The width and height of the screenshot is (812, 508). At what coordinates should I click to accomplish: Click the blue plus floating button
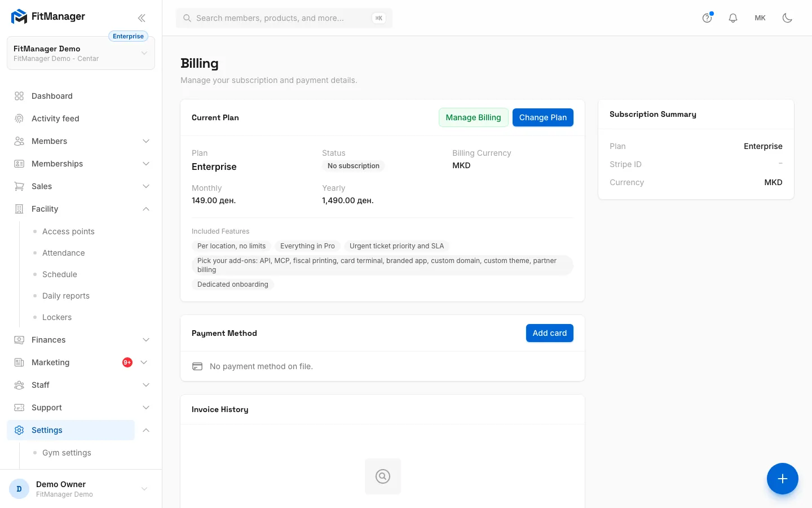783,479
